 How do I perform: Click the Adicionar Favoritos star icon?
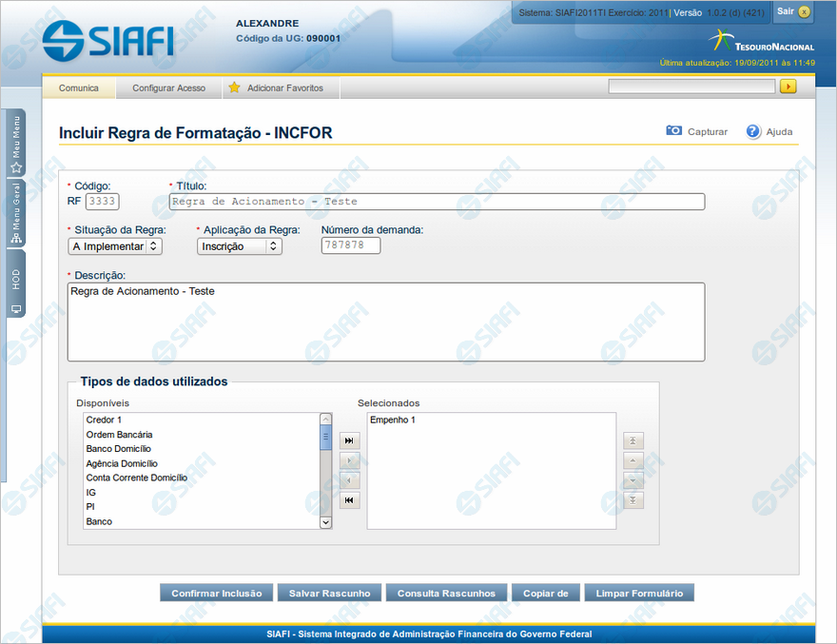point(234,88)
